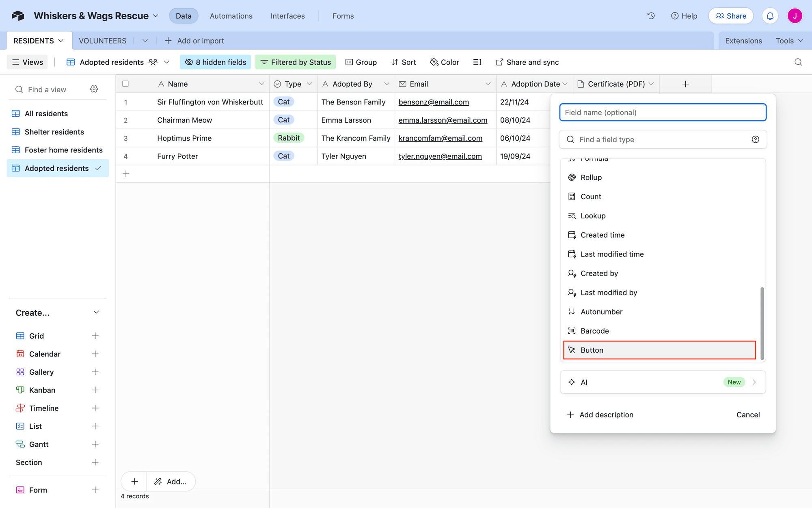
Task: Cancel the new field creation
Action: tap(748, 415)
